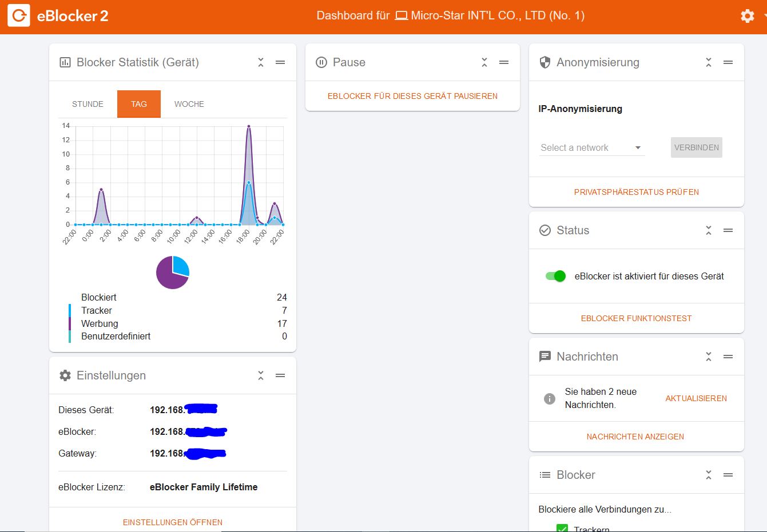
Task: Click drag handle of Einstellungen card
Action: [x=280, y=375]
